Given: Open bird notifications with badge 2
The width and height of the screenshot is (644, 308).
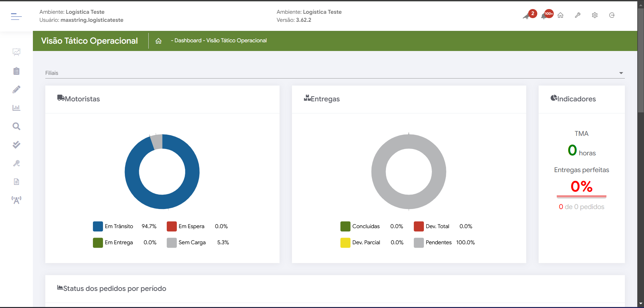Looking at the screenshot, I should point(527,16).
